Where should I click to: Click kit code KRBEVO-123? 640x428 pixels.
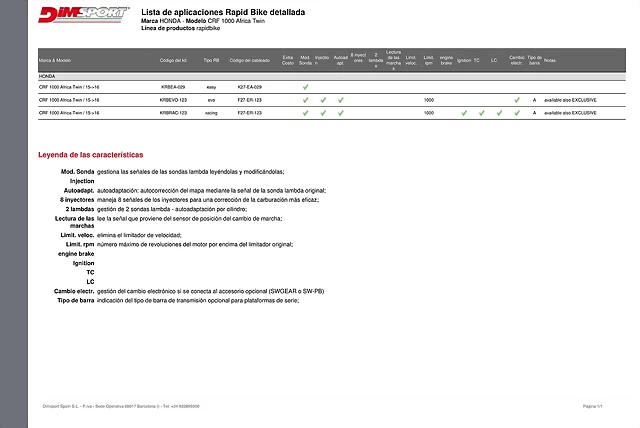[x=173, y=100]
